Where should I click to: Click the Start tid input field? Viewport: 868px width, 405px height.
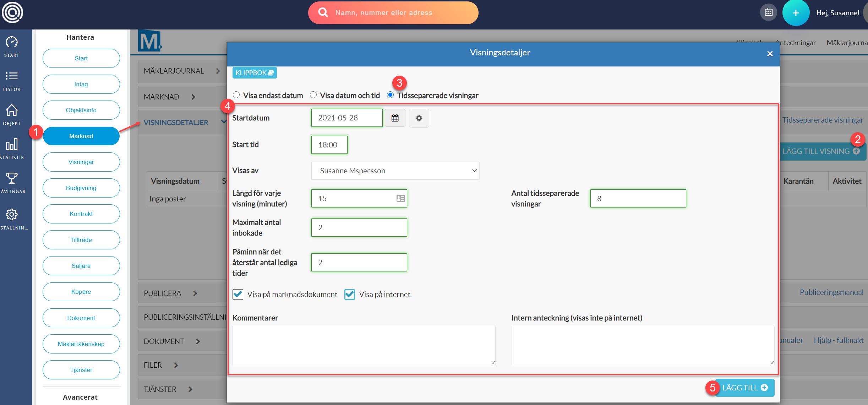point(329,145)
